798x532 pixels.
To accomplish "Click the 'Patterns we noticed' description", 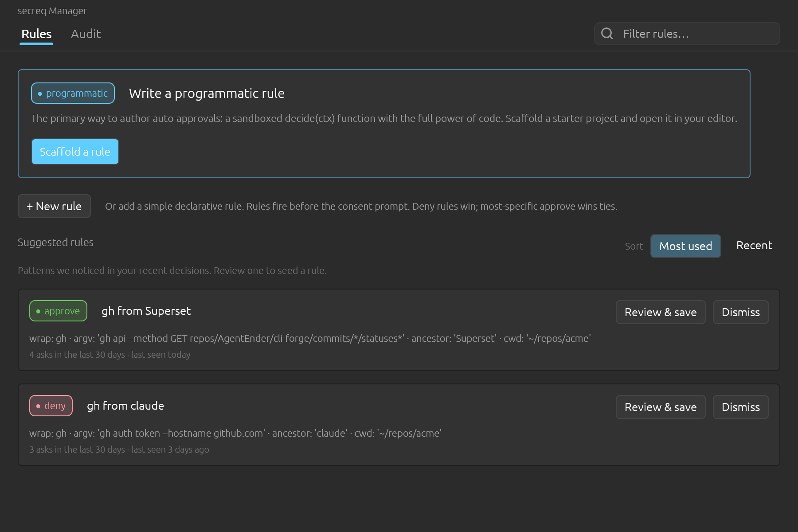I will (x=172, y=270).
